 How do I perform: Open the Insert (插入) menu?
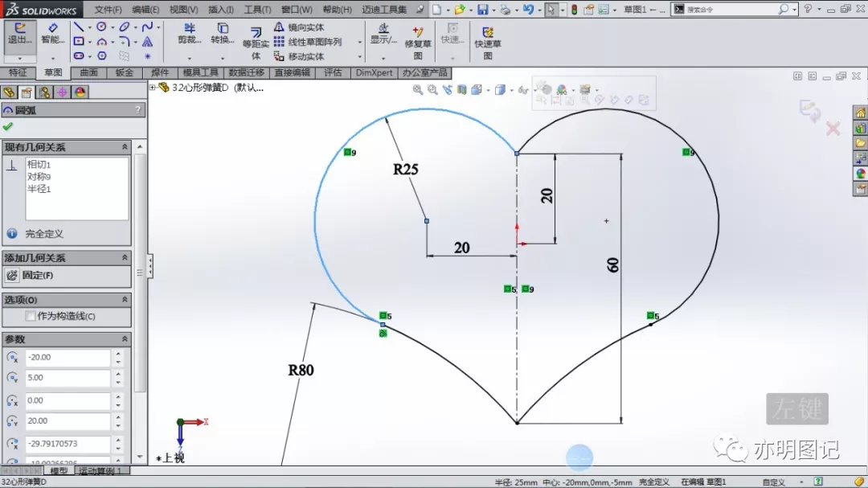[221, 10]
